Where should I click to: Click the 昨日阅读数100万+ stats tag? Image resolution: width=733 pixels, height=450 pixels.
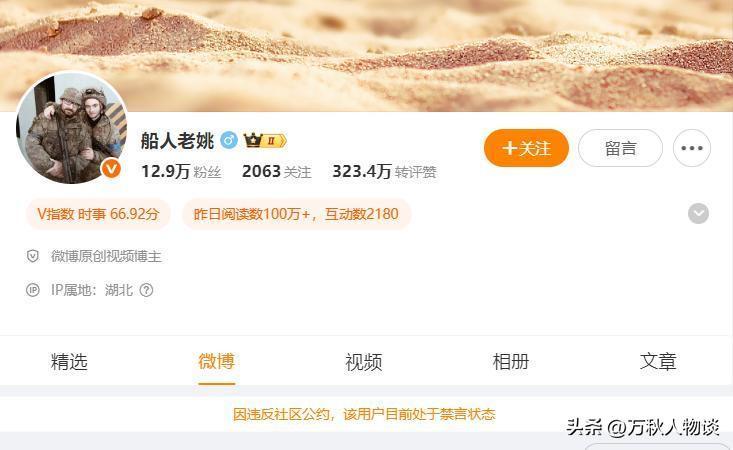tap(296, 214)
